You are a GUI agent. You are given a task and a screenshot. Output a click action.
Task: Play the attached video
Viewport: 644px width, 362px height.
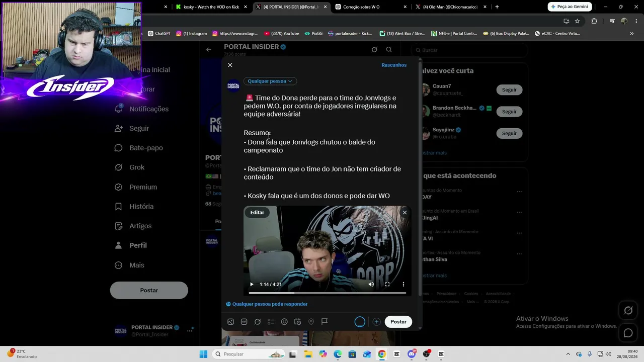(252, 284)
